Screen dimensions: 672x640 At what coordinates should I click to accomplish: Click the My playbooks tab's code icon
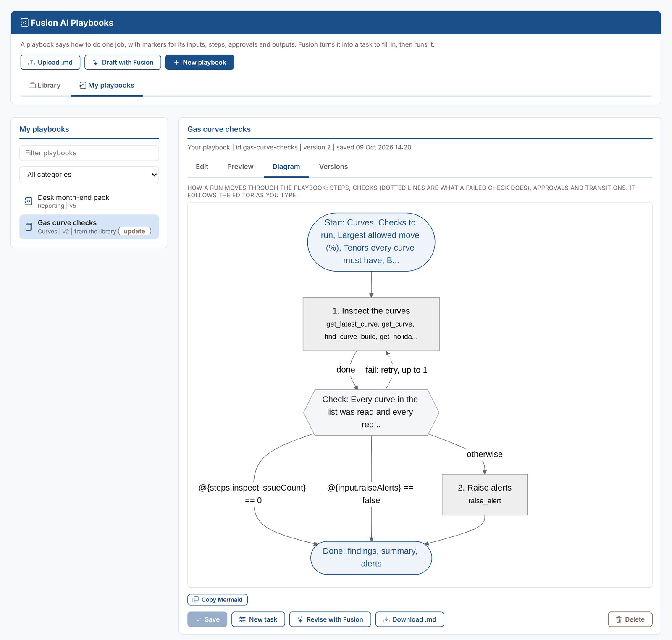[x=83, y=85]
